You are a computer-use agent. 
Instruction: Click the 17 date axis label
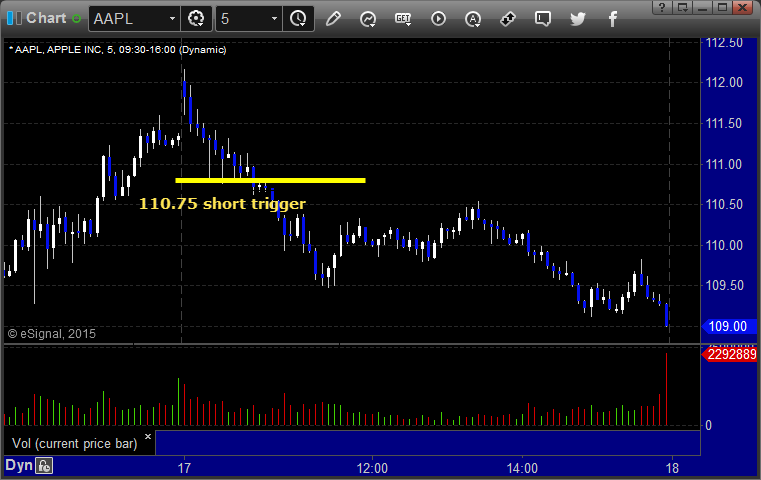184,468
